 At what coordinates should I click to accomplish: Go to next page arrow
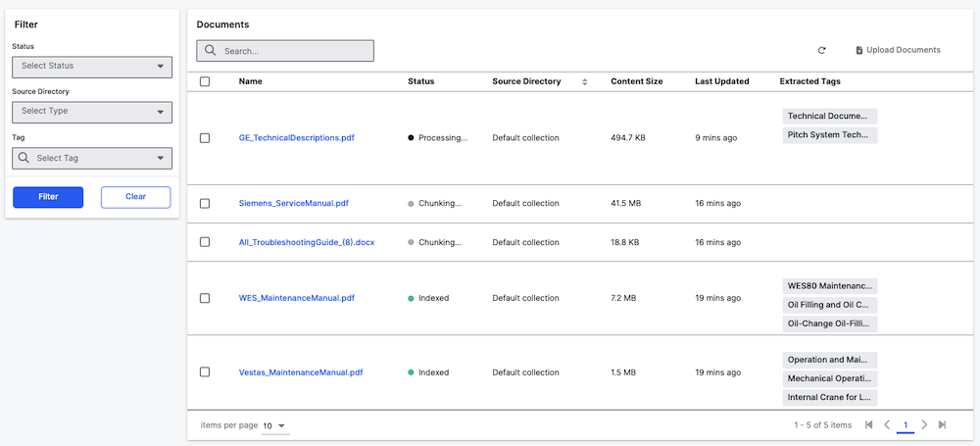click(x=924, y=424)
